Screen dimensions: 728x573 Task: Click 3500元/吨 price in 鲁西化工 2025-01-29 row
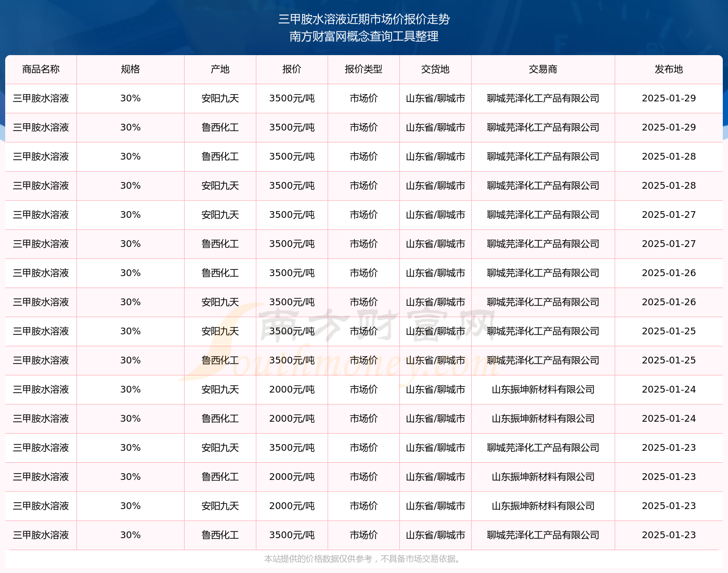pyautogui.click(x=292, y=127)
